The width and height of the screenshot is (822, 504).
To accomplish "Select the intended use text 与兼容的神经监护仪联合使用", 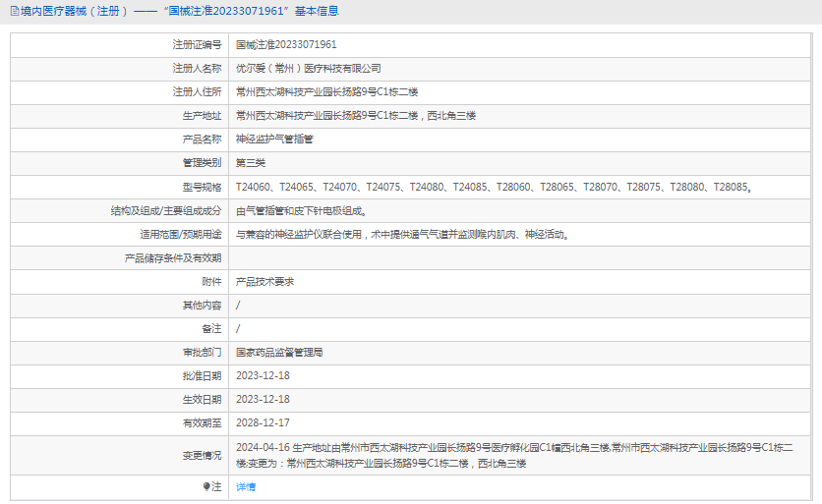I will pyautogui.click(x=299, y=234).
